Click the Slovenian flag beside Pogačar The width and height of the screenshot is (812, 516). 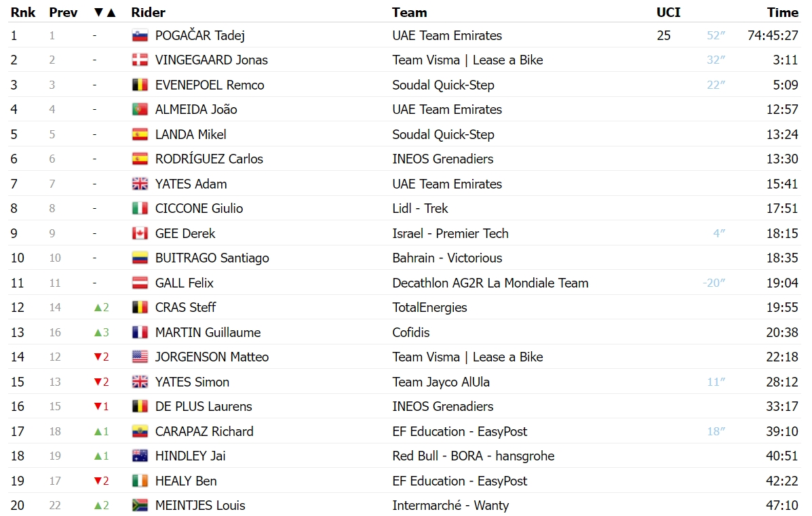coord(140,36)
